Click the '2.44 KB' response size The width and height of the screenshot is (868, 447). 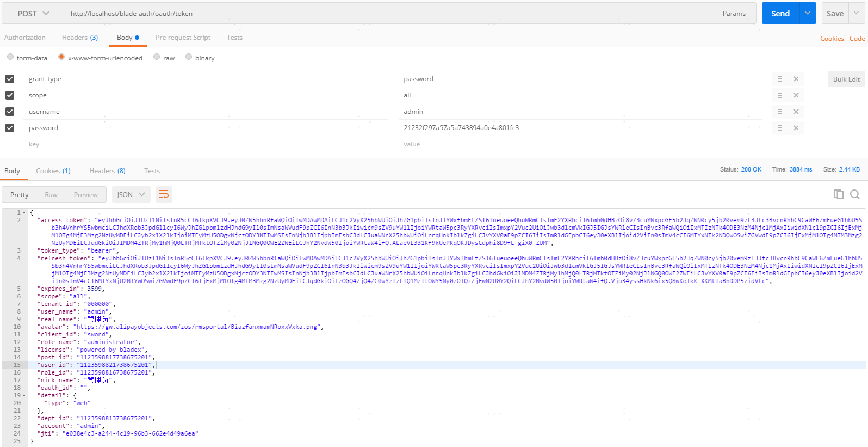tap(849, 170)
